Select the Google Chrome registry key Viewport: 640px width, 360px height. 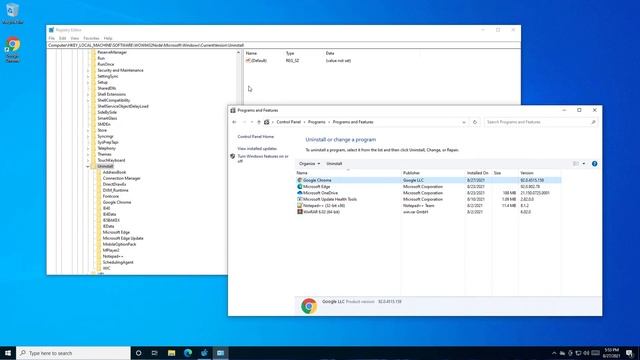click(x=117, y=202)
